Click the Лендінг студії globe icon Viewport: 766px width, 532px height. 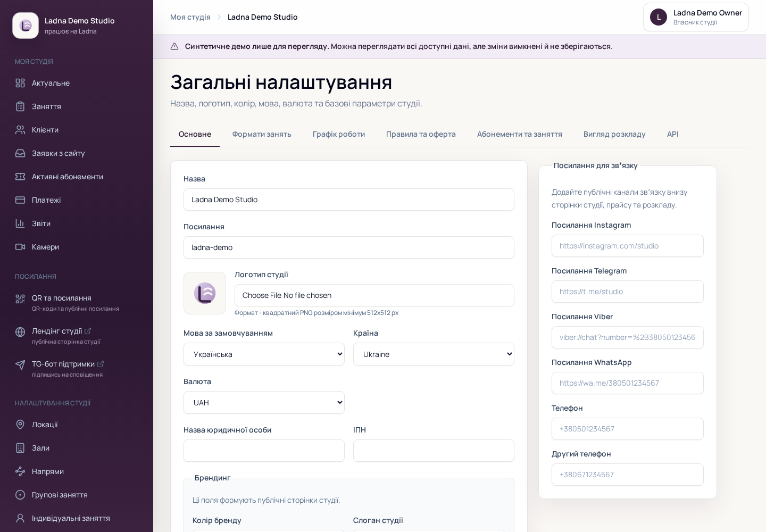click(x=20, y=332)
